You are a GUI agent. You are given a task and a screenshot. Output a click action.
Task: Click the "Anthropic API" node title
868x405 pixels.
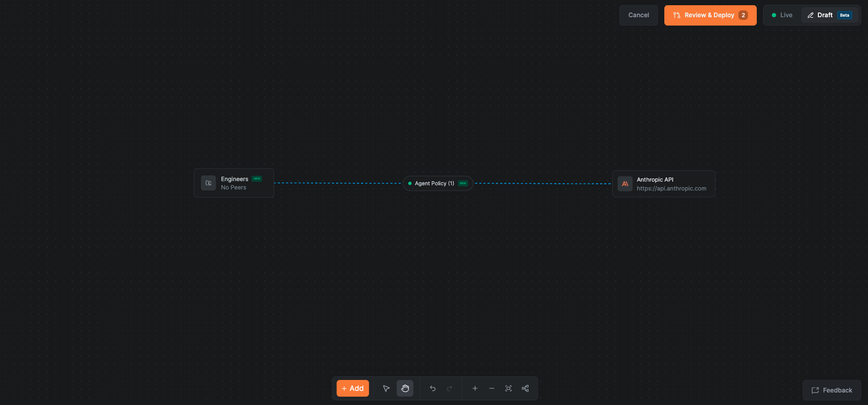(x=655, y=180)
